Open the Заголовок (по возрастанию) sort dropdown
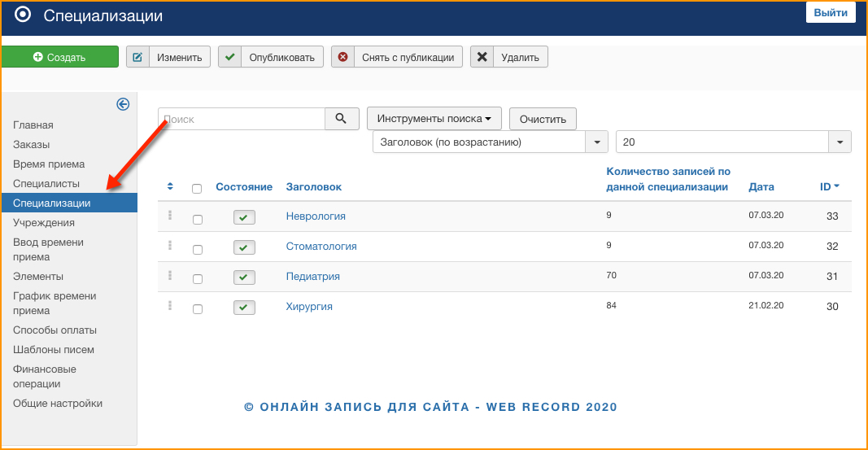Viewport: 868px width, 450px height. 490,142
